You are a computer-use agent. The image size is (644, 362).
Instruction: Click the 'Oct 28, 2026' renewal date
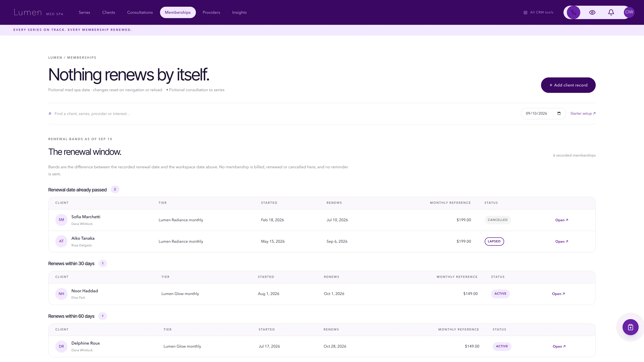pos(335,346)
